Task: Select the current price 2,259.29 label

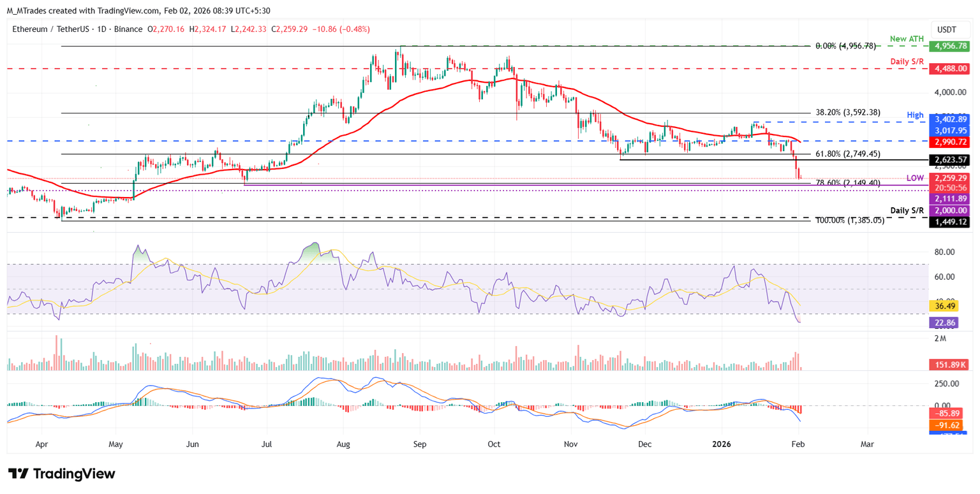Action: (x=949, y=178)
